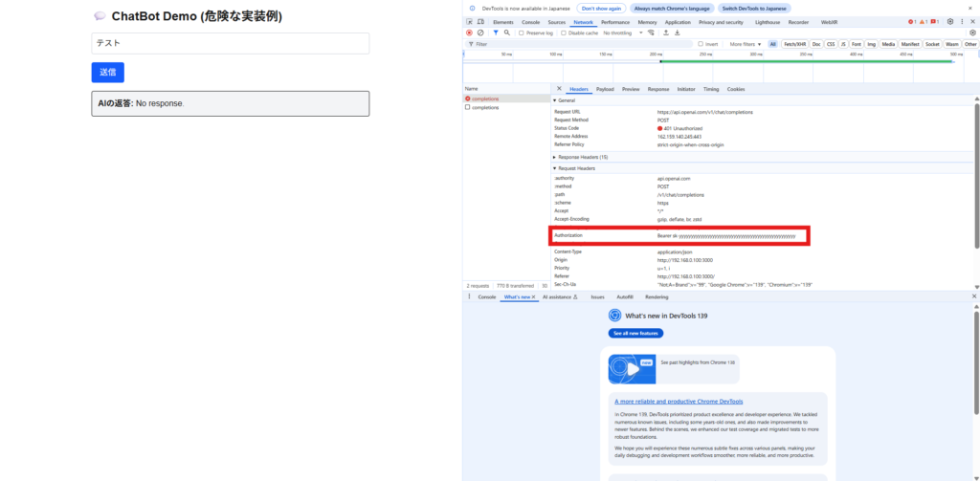
Task: Select the failed red completions request
Action: pos(507,98)
